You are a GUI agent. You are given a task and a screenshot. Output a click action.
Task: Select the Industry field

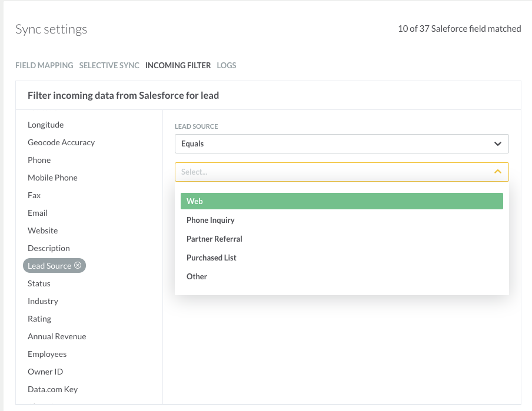tap(43, 301)
